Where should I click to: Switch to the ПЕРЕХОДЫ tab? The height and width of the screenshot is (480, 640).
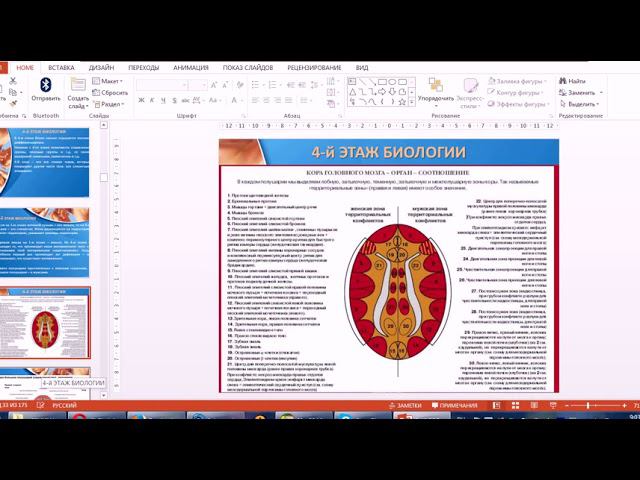click(143, 68)
